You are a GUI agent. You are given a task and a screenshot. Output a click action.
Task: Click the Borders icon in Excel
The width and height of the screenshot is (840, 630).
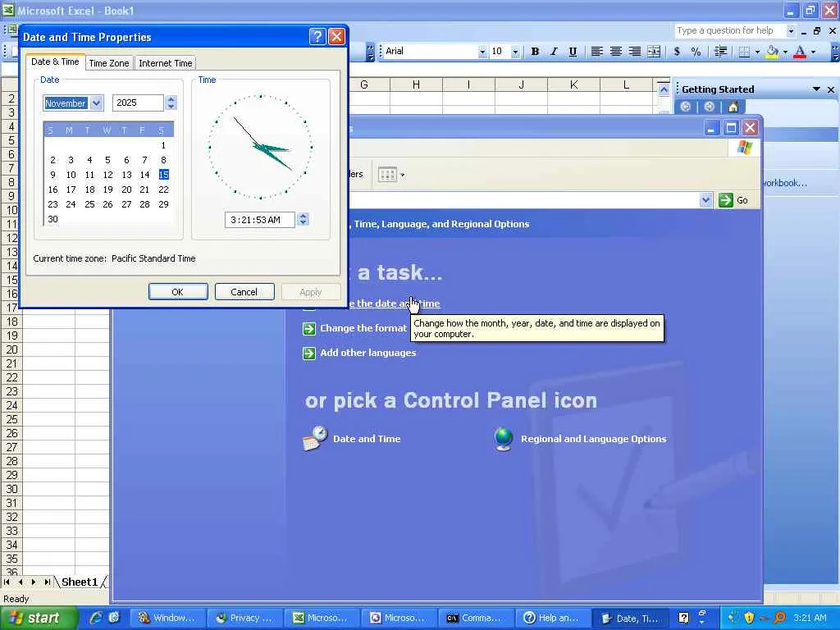(x=743, y=52)
